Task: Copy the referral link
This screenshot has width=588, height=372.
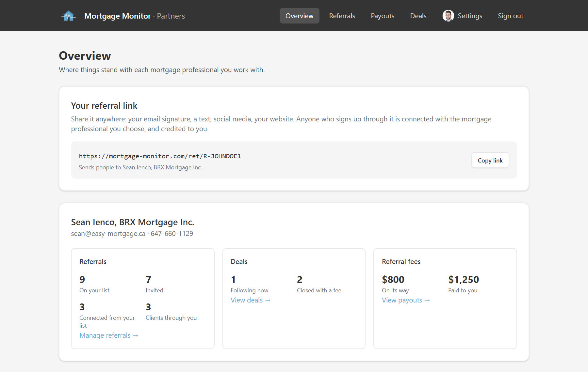Action: point(490,160)
